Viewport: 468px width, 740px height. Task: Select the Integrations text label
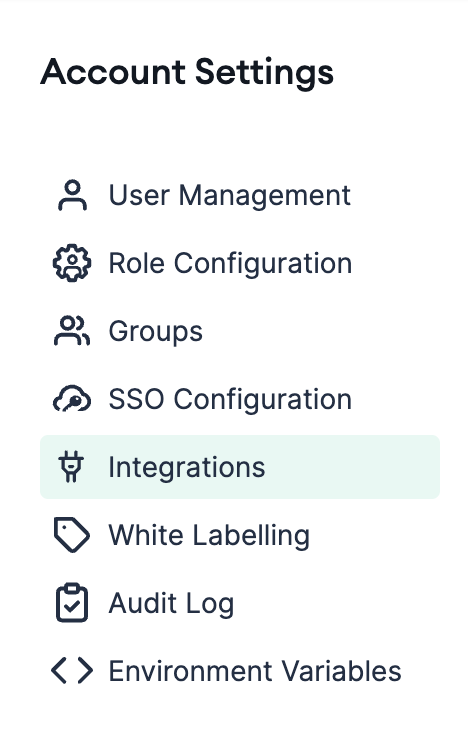click(x=187, y=467)
